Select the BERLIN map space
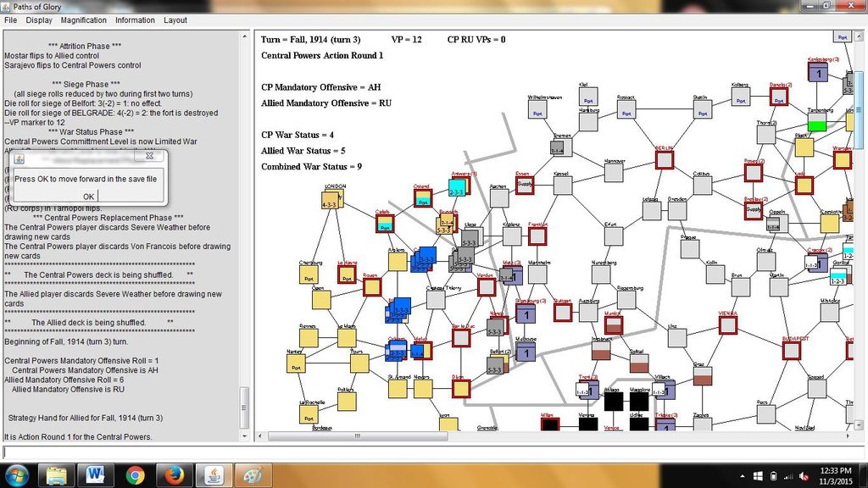Viewport: 868px width, 488px height. tap(665, 160)
